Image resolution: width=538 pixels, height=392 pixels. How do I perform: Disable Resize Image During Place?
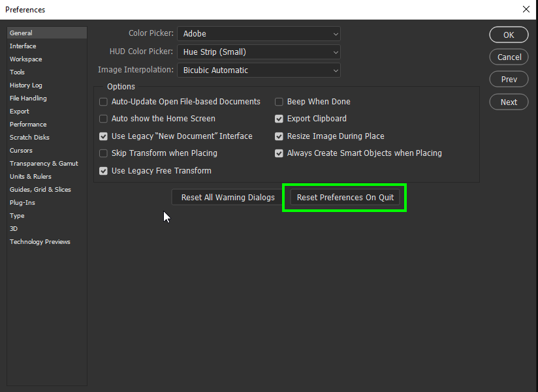[279, 136]
